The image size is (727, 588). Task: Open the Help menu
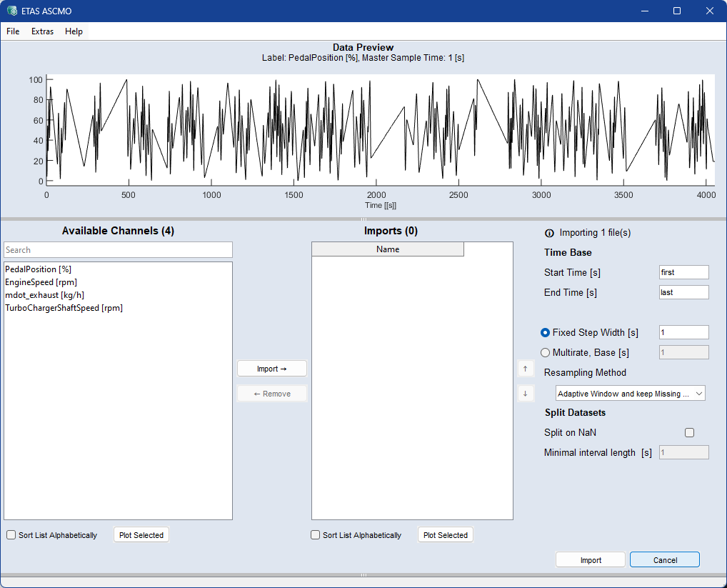pyautogui.click(x=74, y=31)
